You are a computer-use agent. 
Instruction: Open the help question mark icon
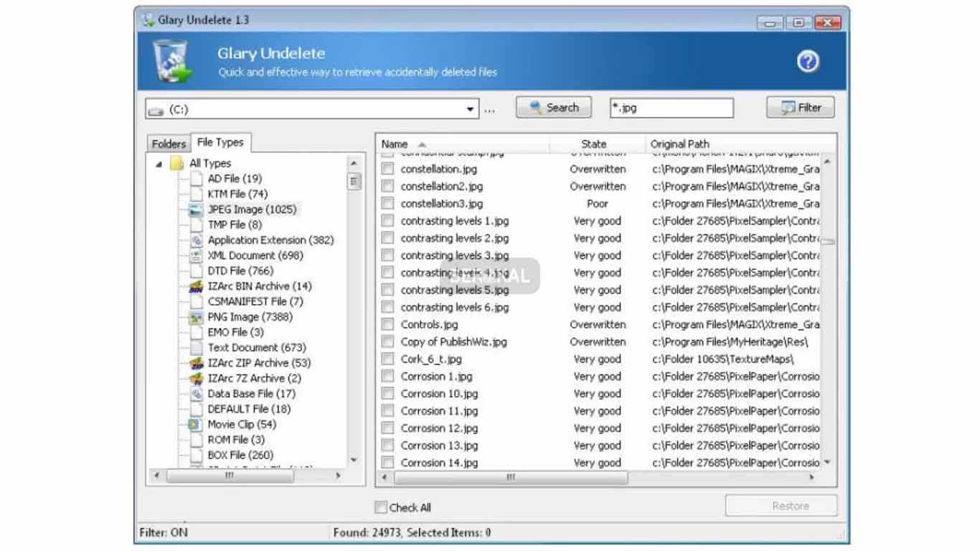click(x=808, y=62)
